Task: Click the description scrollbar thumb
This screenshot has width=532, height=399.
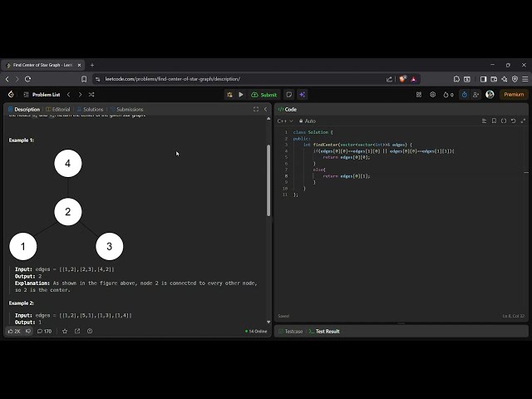Action: pyautogui.click(x=268, y=180)
